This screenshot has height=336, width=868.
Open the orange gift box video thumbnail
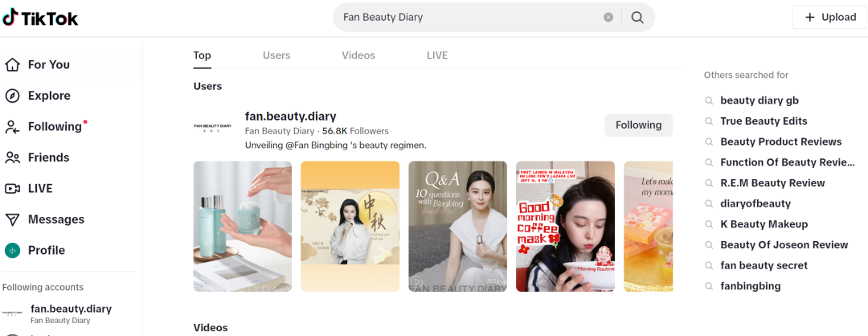[x=649, y=227]
